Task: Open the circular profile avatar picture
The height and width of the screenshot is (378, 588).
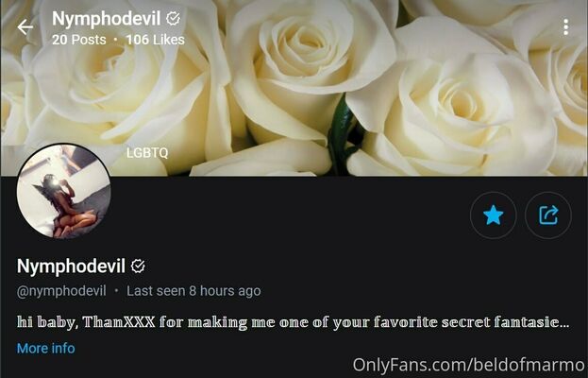Action: click(63, 191)
